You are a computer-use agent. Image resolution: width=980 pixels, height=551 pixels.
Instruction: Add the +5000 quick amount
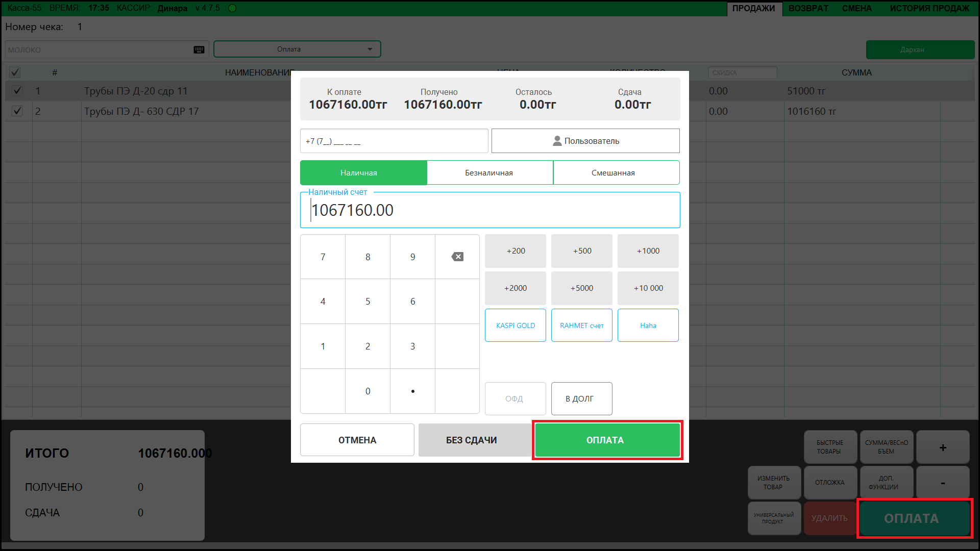tap(581, 288)
